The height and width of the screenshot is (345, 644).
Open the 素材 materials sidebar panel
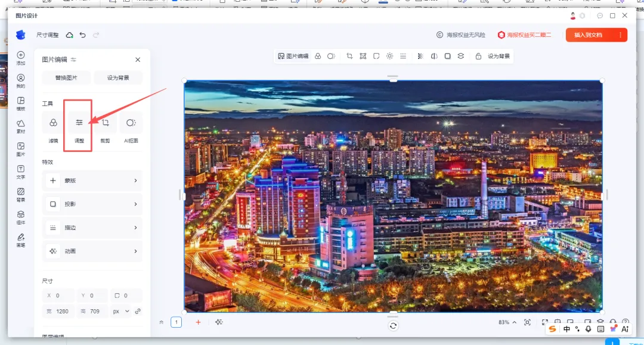(x=20, y=126)
